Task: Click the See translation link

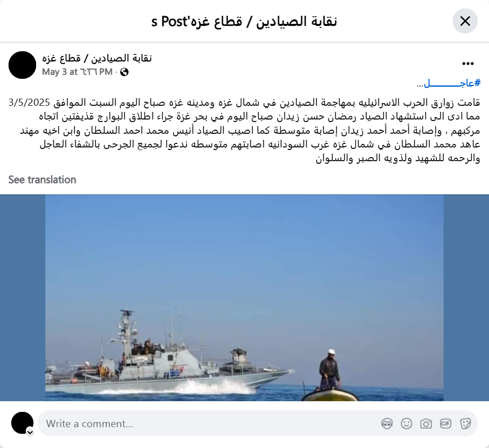Action: (x=42, y=180)
